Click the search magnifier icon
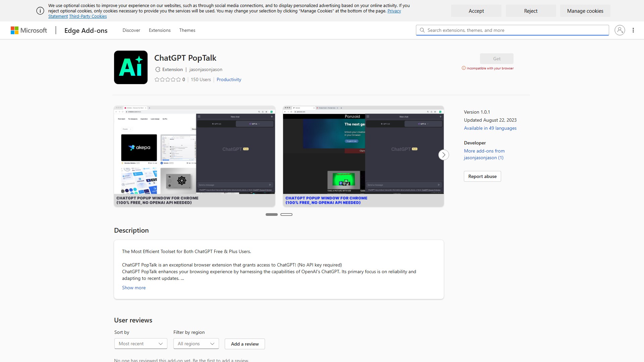The width and height of the screenshot is (644, 362). 422,30
